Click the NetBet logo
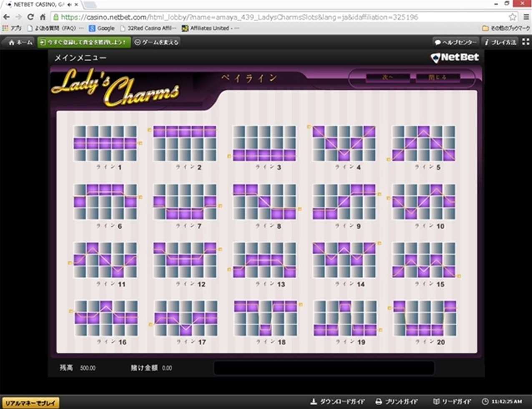This screenshot has height=409, width=532. (455, 58)
